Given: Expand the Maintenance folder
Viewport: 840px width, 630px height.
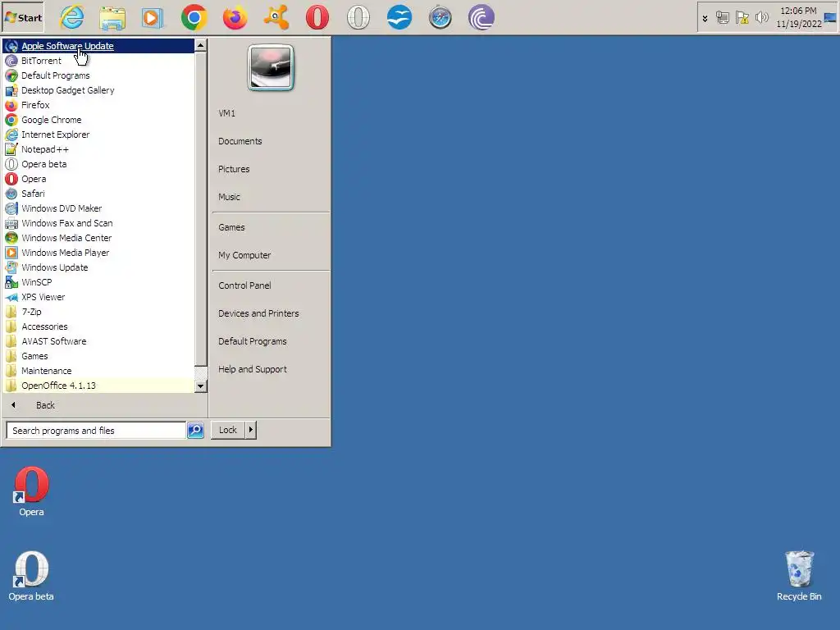Looking at the screenshot, I should (x=98, y=371).
